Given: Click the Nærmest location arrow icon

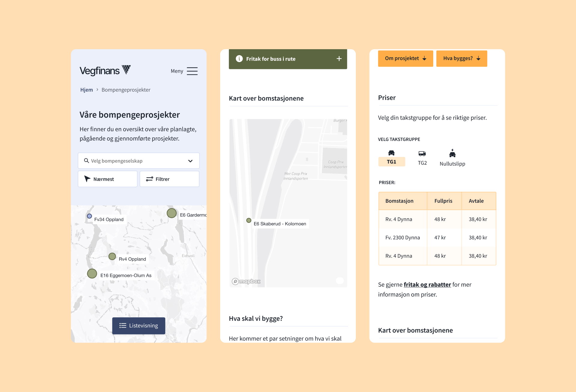Looking at the screenshot, I should click(x=87, y=179).
